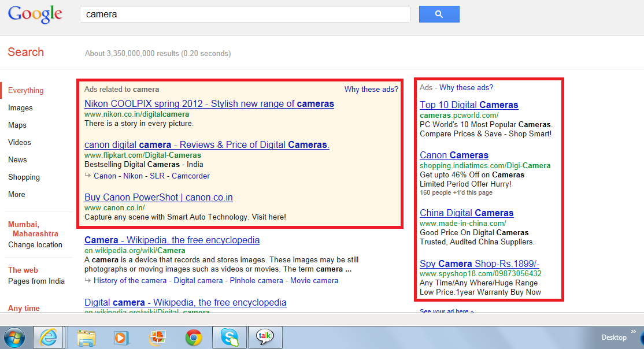Click inside the search box containing camera
Screen dimensions: 644x349
coord(245,14)
